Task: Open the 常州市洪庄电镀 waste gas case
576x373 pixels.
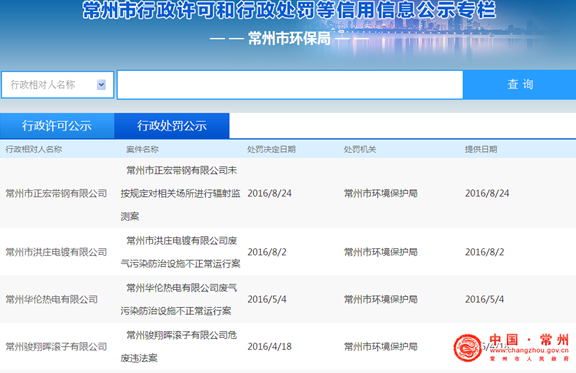Action: click(180, 252)
